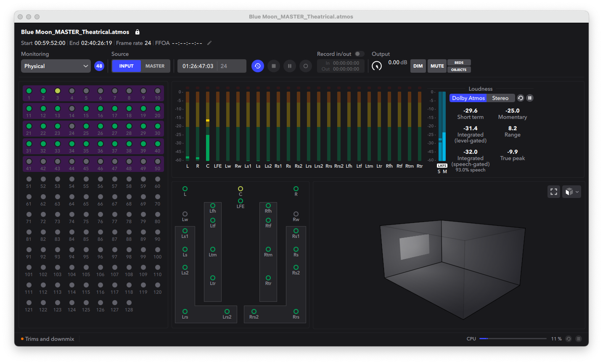Select the Stereo loudness tab
Image resolution: width=603 pixels, height=364 pixels.
click(500, 98)
